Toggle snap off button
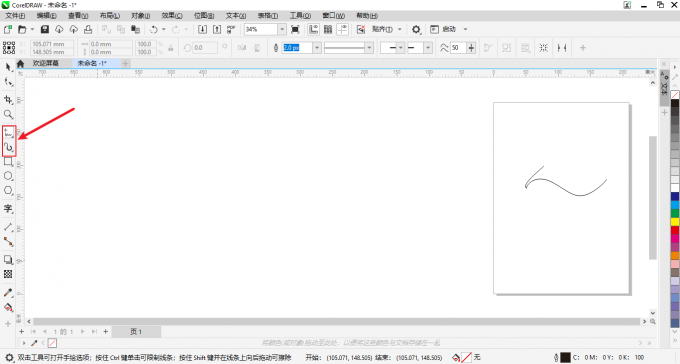Viewport: 680px width, 364px height. (x=361, y=29)
